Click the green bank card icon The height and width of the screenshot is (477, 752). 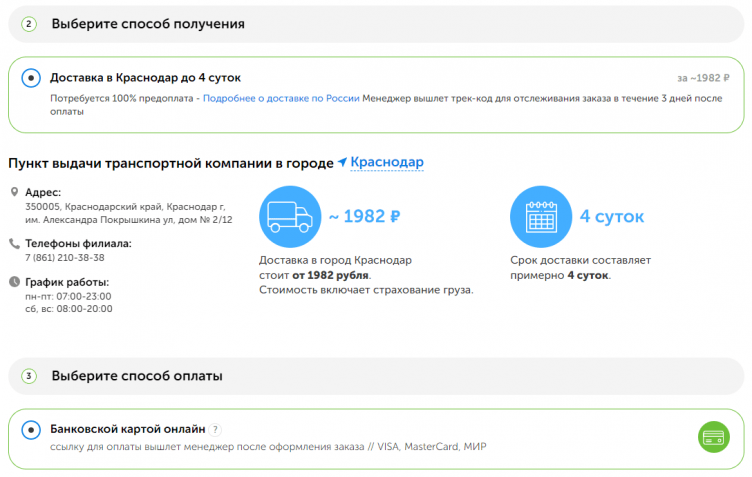[x=714, y=437]
